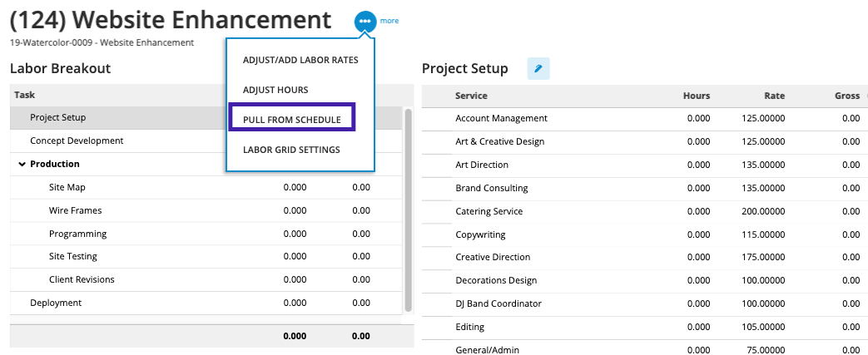Select the Concept Development task

(x=77, y=141)
